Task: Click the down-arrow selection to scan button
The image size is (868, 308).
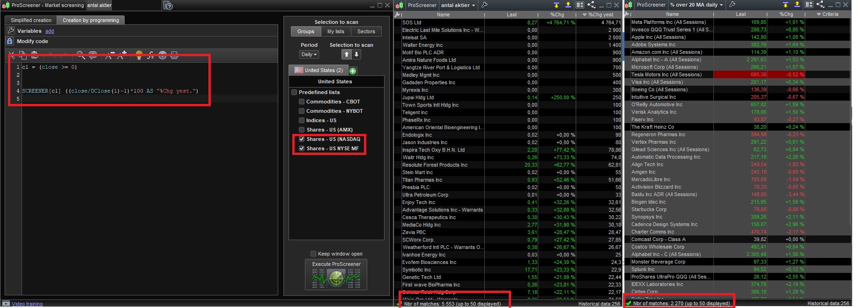Action: click(x=356, y=54)
